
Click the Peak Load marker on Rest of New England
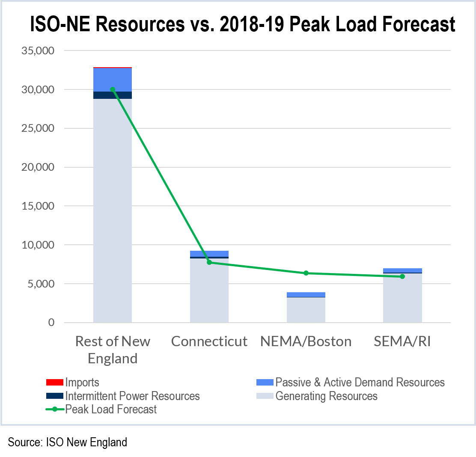click(x=113, y=89)
